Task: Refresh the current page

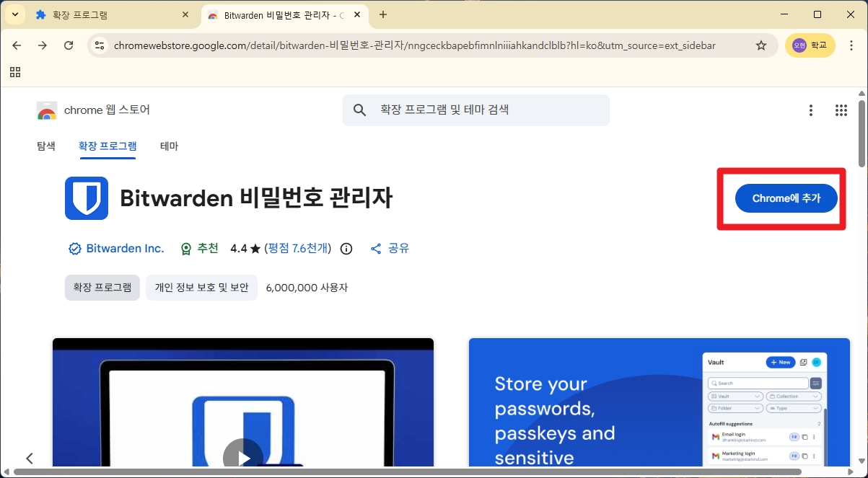Action: click(x=69, y=45)
